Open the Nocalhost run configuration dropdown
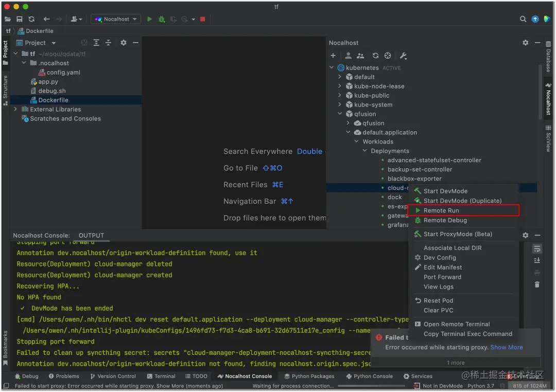556x392 pixels. (x=116, y=19)
